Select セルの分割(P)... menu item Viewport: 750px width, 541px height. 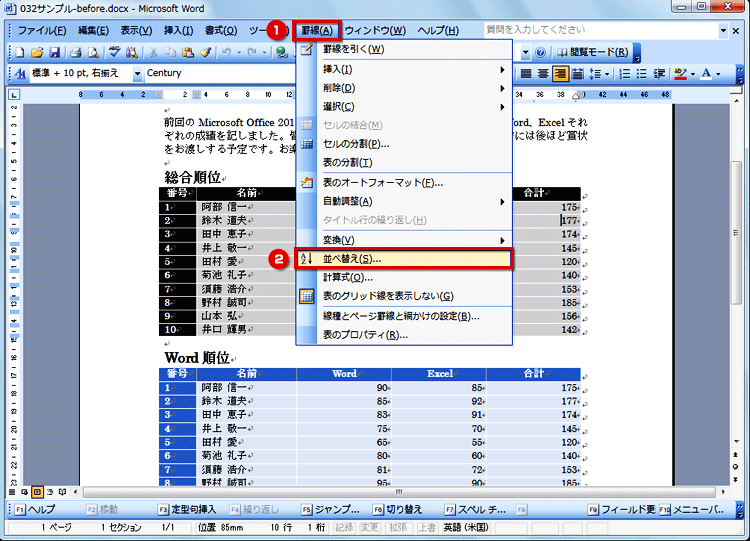tap(404, 144)
